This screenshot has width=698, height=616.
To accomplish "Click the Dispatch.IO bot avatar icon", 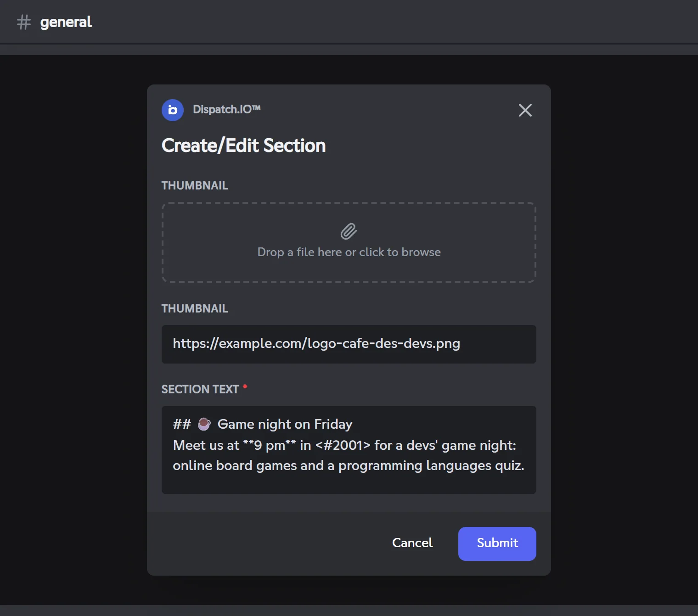I will (x=173, y=110).
